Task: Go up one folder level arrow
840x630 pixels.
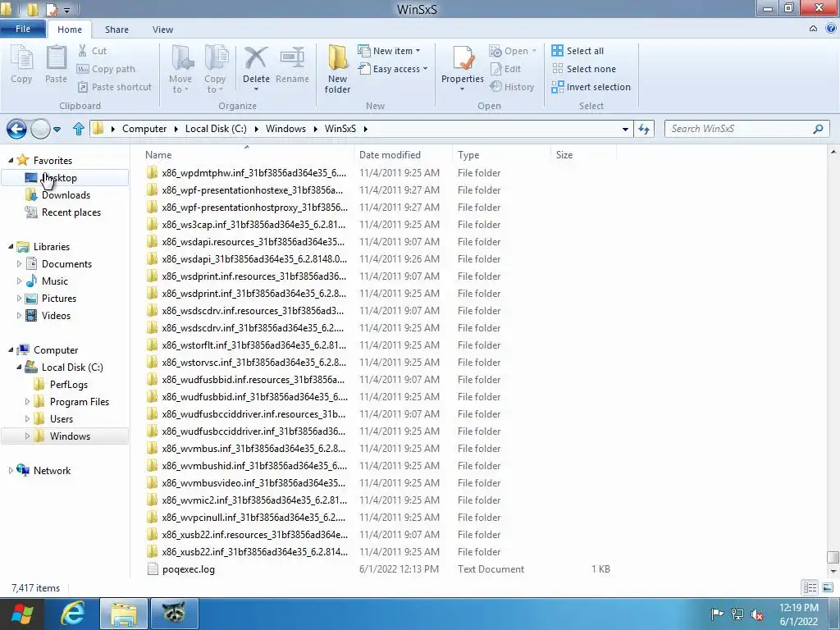Action: 78,129
